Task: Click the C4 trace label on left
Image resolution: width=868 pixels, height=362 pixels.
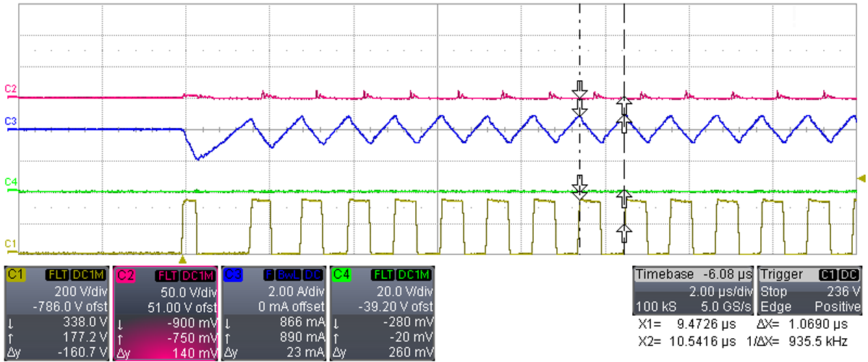Action: pyautogui.click(x=10, y=181)
